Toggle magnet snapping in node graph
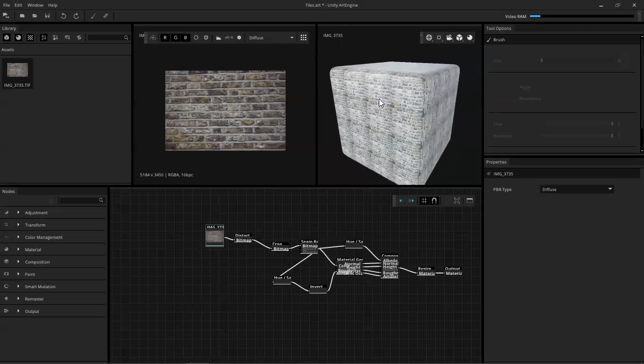The width and height of the screenshot is (644, 364). (434, 200)
